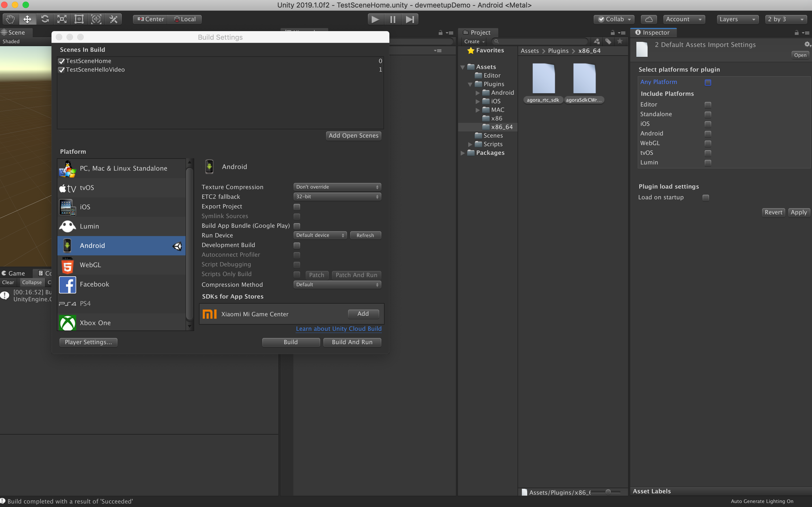
Task: Click the Inspector settings gear icon
Action: 807,44
